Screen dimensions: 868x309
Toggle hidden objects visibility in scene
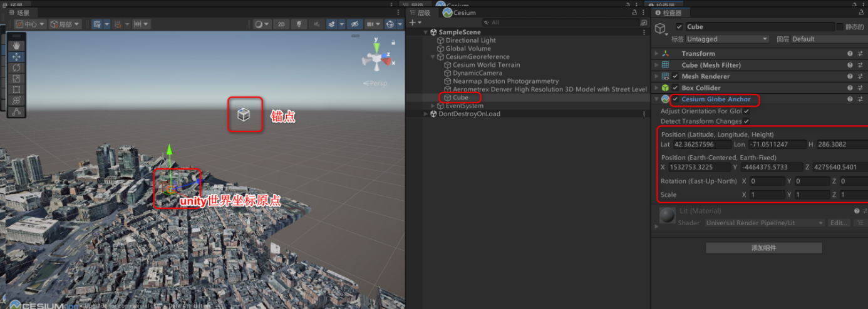(355, 24)
